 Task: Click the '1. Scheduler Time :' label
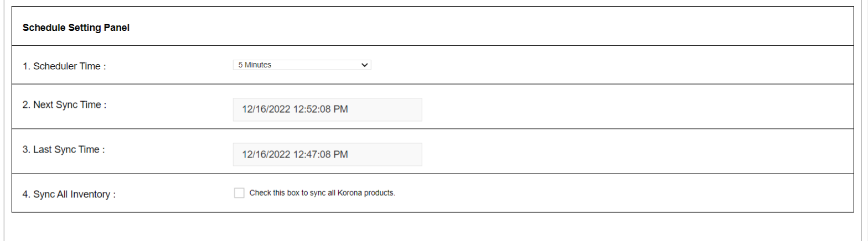tap(64, 66)
